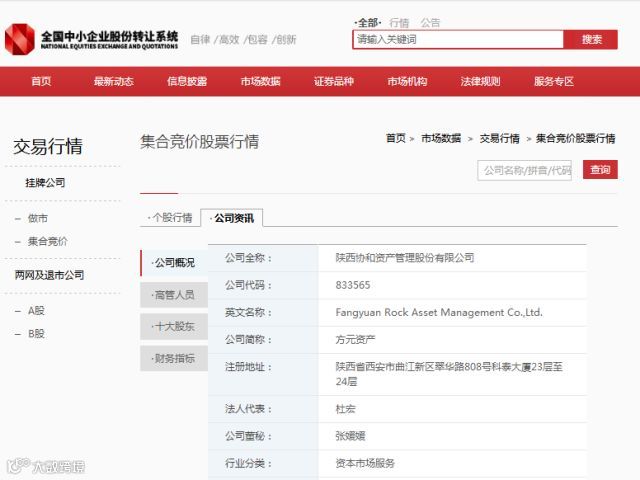640x480 pixels.
Task: Select 公司概况 in the side tabs
Action: point(174,262)
